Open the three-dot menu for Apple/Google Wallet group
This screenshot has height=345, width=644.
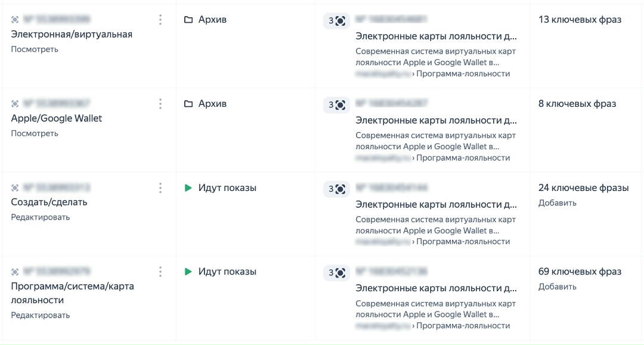point(160,104)
